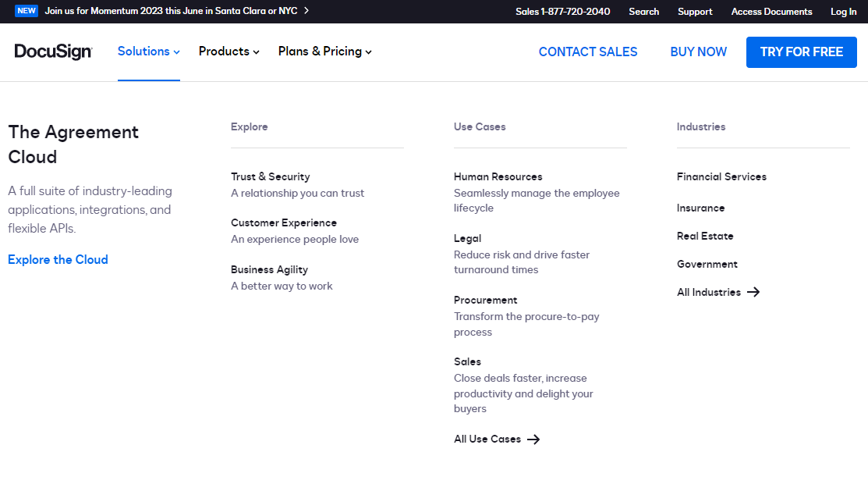Open Support from the top bar

click(695, 12)
